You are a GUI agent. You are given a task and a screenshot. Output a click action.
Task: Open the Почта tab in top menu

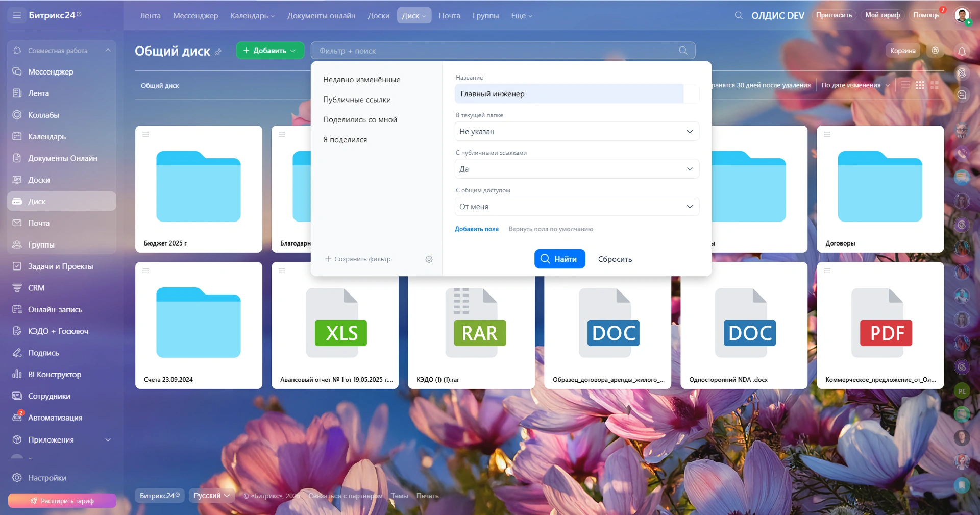point(449,16)
